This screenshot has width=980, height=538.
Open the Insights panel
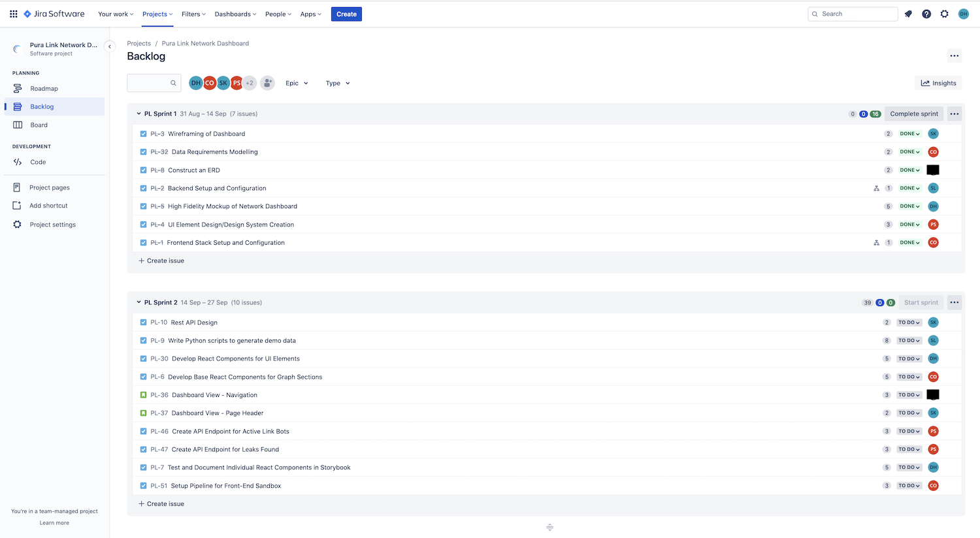tap(939, 83)
